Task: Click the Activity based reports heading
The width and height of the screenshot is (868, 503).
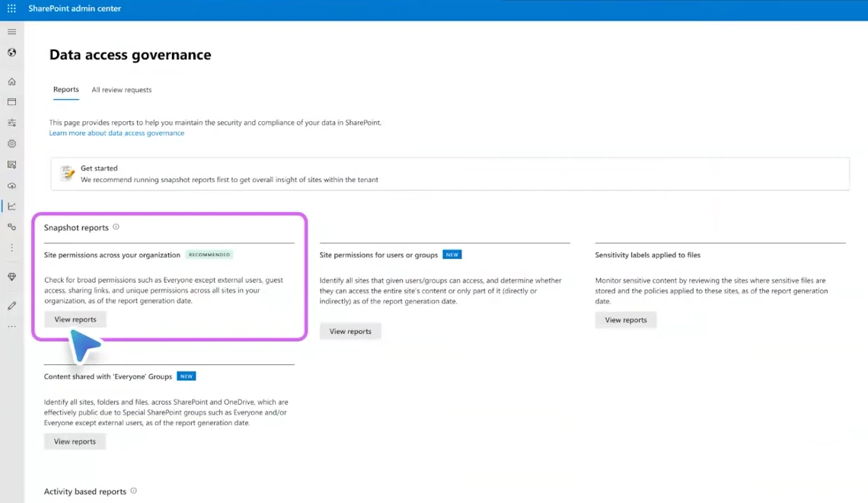Action: (x=85, y=492)
